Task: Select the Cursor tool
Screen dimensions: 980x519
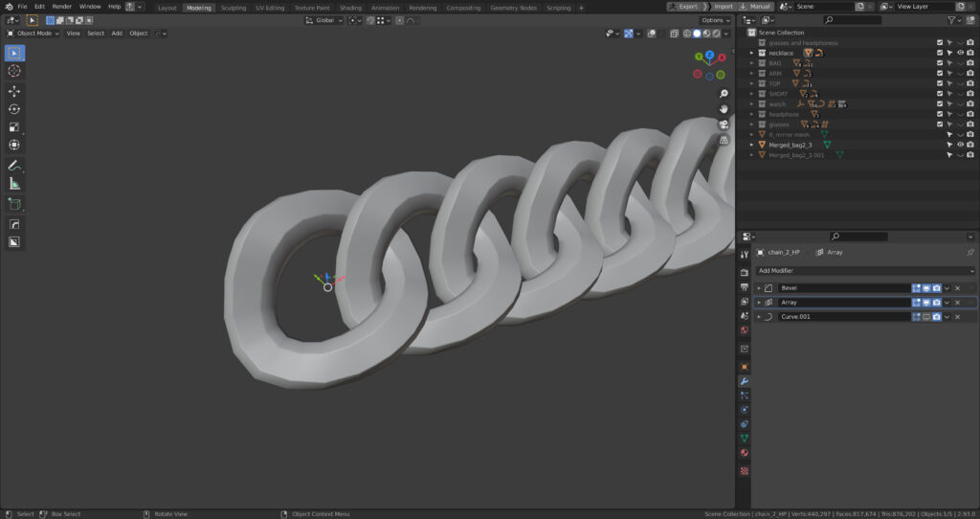Action: (x=14, y=71)
